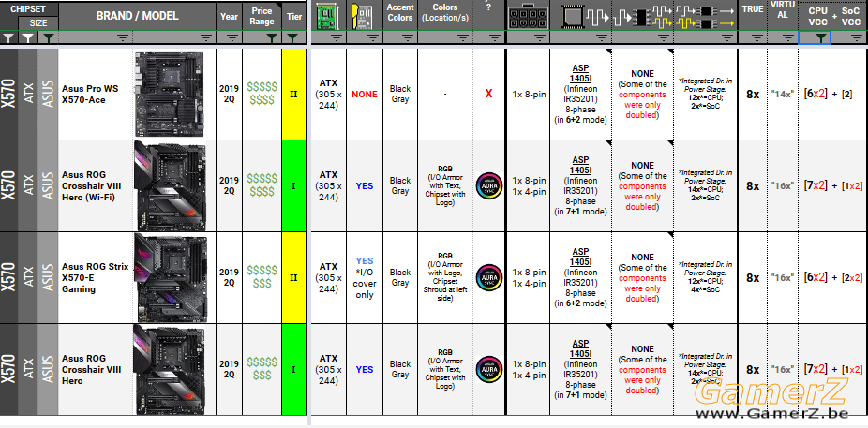Click '8x' TRUE phase cell in Strix X570-E row
The width and height of the screenshot is (868, 428).
pos(753,277)
